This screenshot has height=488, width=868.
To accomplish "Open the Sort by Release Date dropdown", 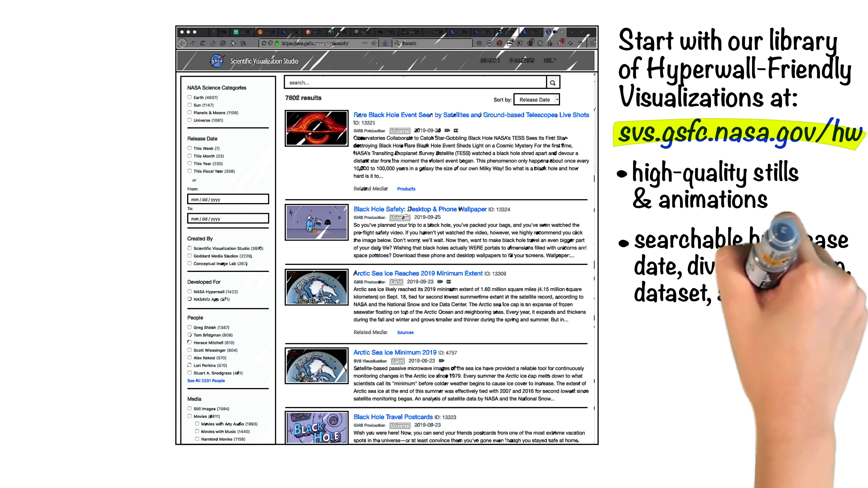I will (x=536, y=100).
